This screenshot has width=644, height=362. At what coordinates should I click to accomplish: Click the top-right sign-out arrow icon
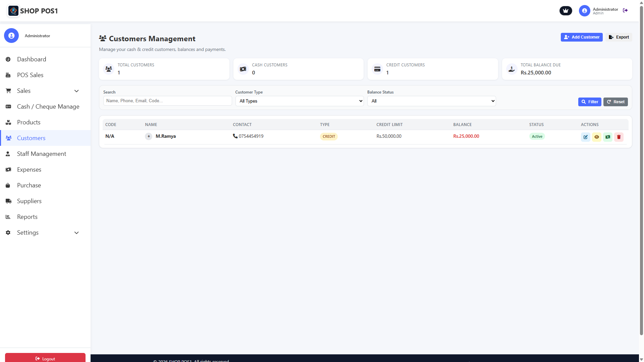tap(625, 11)
